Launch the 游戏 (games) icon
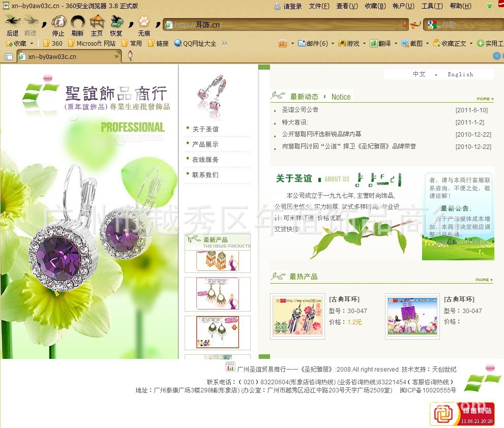This screenshot has width=504, height=428. 349,43
